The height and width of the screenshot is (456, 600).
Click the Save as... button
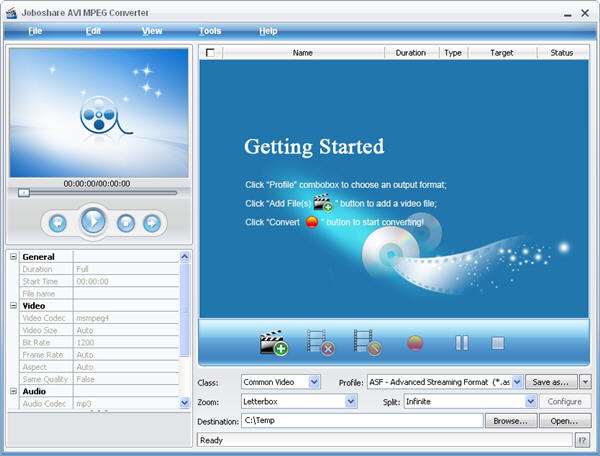(x=551, y=382)
